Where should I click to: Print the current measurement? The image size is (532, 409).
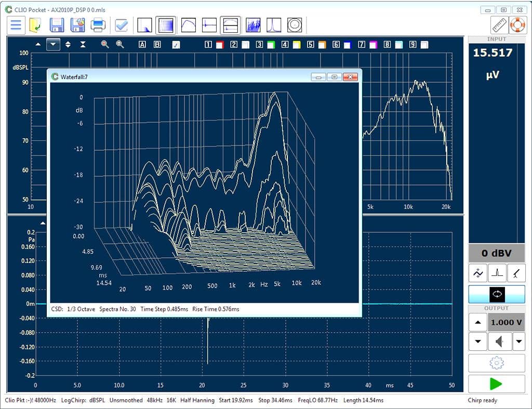(98, 24)
